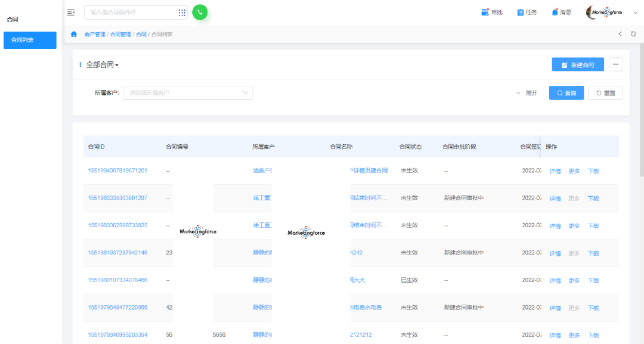
Task: Click the 新建合同 button
Action: [577, 64]
